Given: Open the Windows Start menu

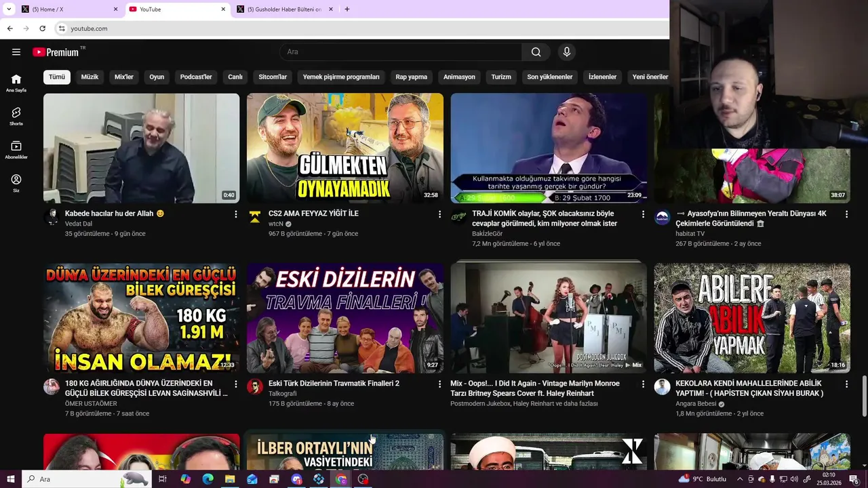Looking at the screenshot, I should [x=10, y=479].
